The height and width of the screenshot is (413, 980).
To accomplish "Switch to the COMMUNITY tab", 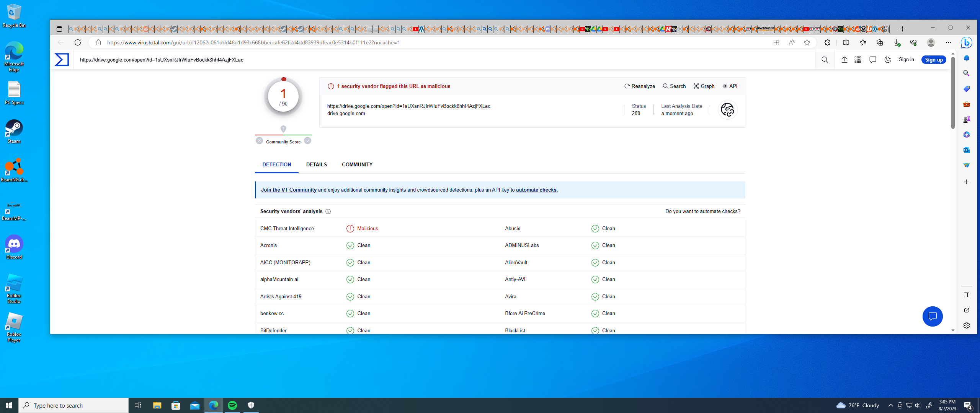I will coord(357,164).
